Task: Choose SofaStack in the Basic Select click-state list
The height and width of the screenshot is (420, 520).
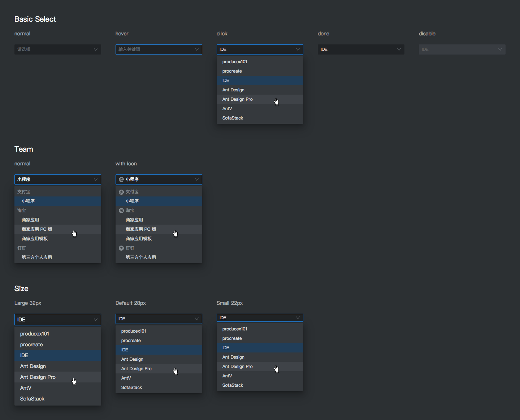Action: (x=233, y=118)
